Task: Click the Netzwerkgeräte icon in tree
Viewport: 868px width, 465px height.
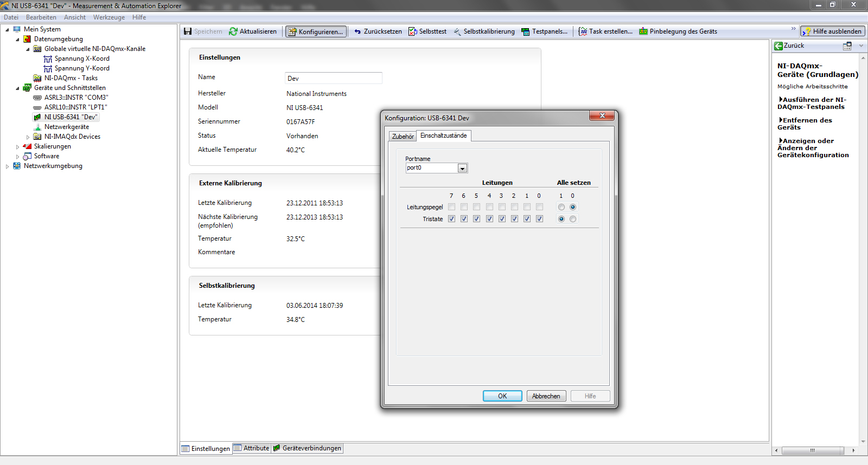Action: [37, 127]
